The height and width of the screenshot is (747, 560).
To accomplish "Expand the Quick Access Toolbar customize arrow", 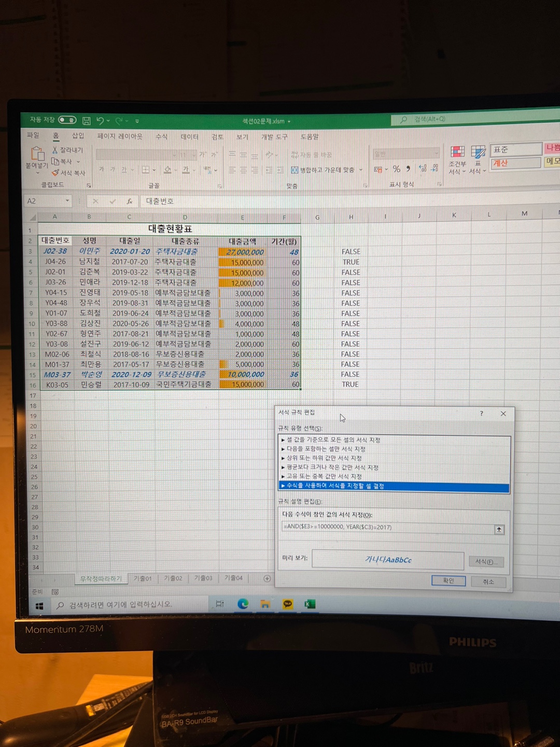I will coord(137,121).
